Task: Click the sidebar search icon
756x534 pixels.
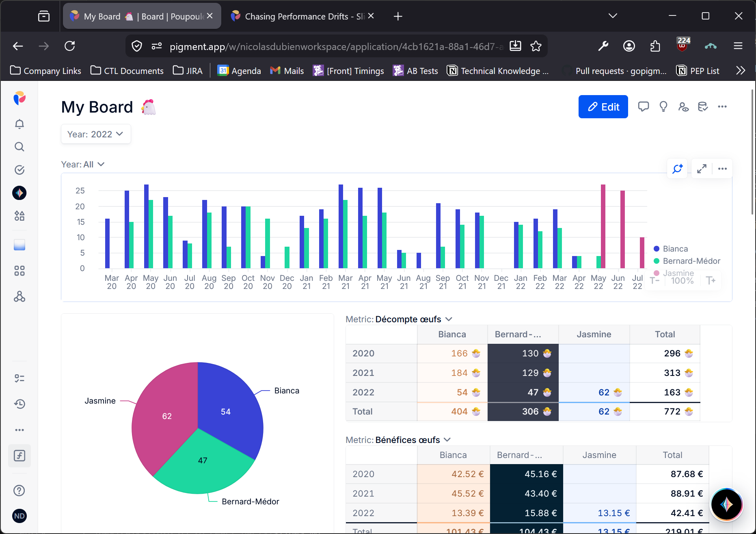Action: coord(19,147)
